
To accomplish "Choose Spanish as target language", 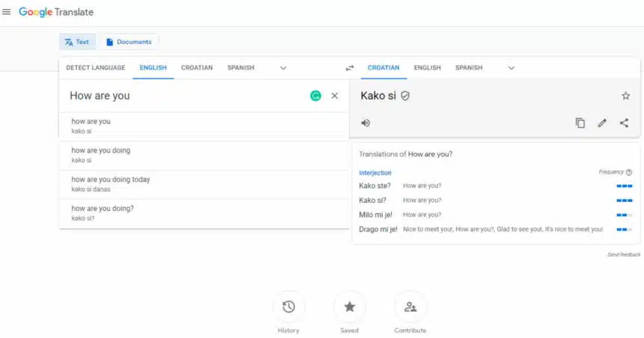I will (x=469, y=68).
